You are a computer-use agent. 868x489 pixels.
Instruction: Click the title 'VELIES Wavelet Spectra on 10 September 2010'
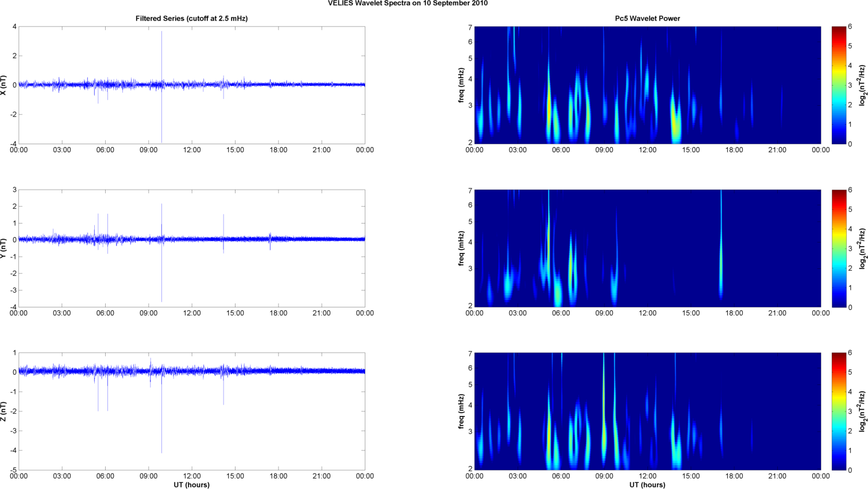coord(408,3)
